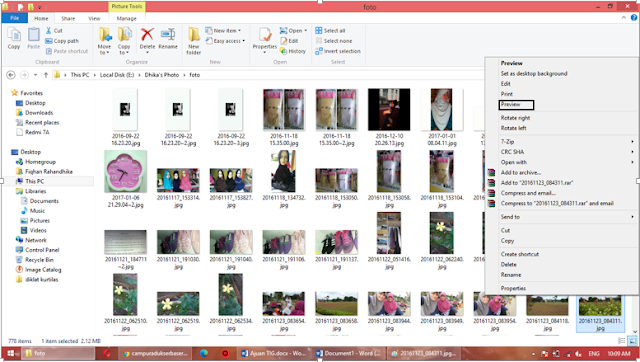640x362 pixels.
Task: Click Local Disk (E:) in address path
Action: point(117,75)
